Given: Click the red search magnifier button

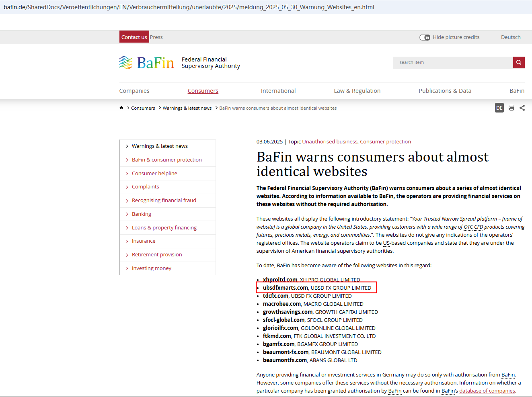Looking at the screenshot, I should [519, 62].
